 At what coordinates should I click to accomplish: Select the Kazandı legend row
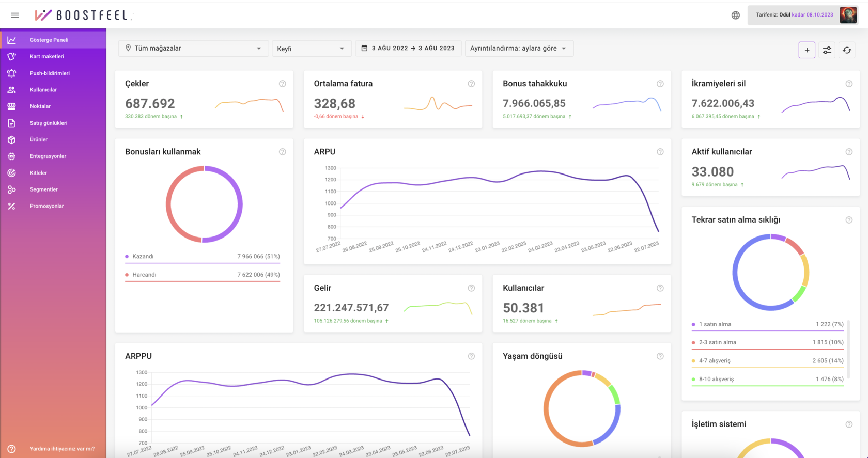pos(203,257)
